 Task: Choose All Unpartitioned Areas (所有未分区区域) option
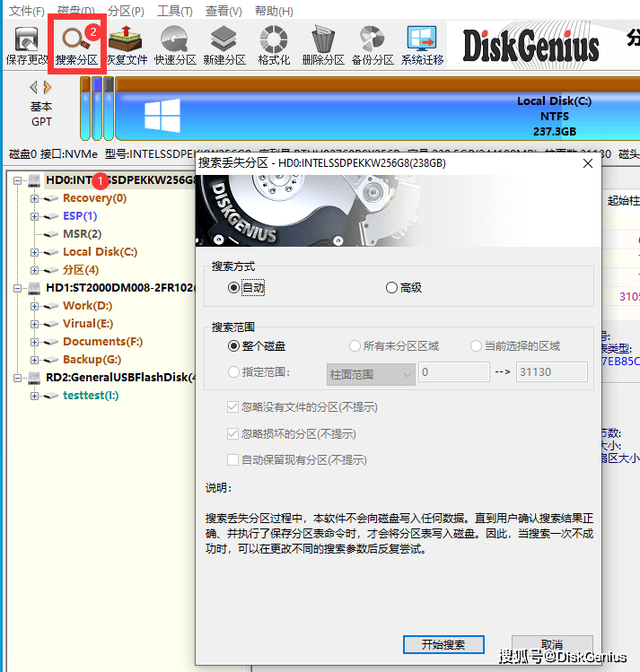[394, 345]
